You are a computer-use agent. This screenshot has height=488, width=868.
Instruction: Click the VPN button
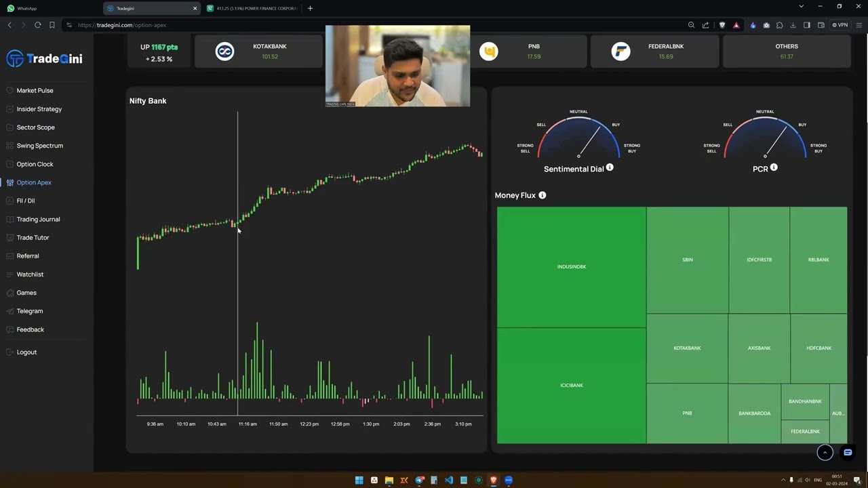click(x=840, y=25)
